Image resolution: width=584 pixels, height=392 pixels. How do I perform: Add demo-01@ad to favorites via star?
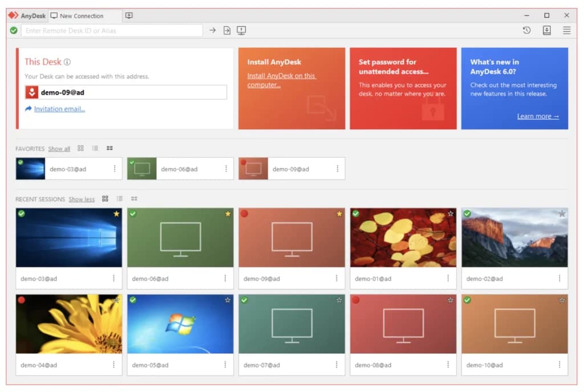(x=451, y=214)
